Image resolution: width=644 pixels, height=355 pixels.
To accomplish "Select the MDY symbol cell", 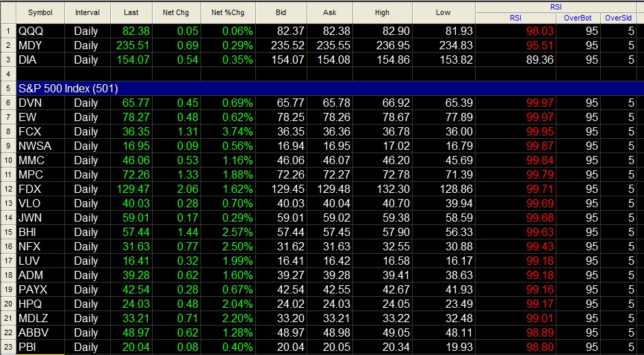I will [x=40, y=45].
